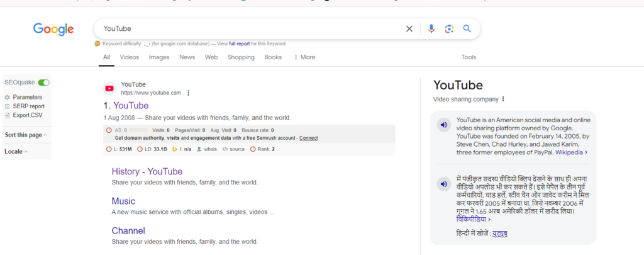Switch to the Web tab

click(x=211, y=57)
